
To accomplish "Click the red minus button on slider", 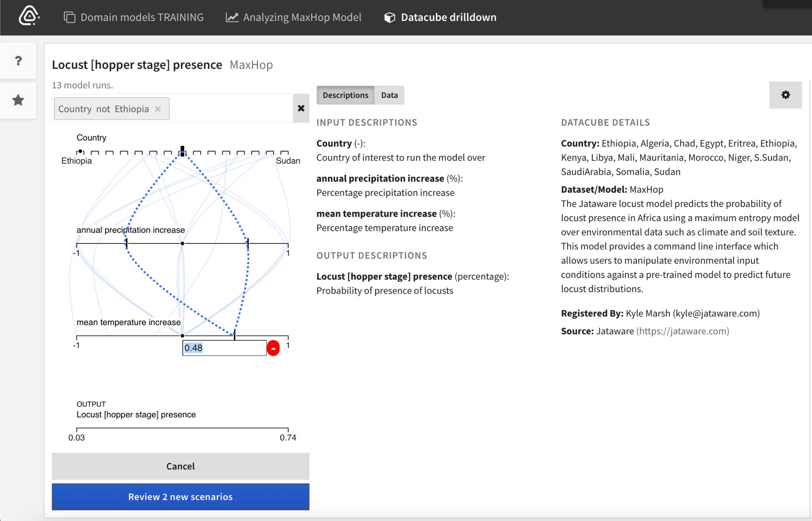I will (x=274, y=348).
